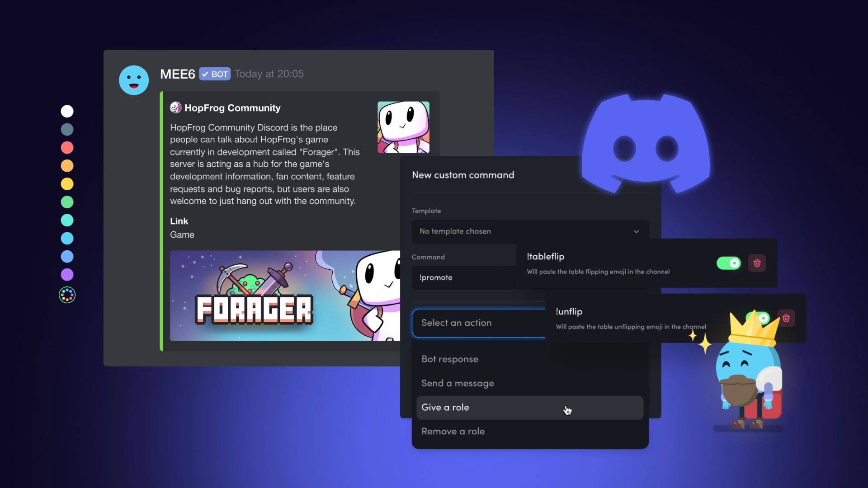Click the Forager character thumbnail in the embed
This screenshot has width=868, height=488.
click(403, 127)
